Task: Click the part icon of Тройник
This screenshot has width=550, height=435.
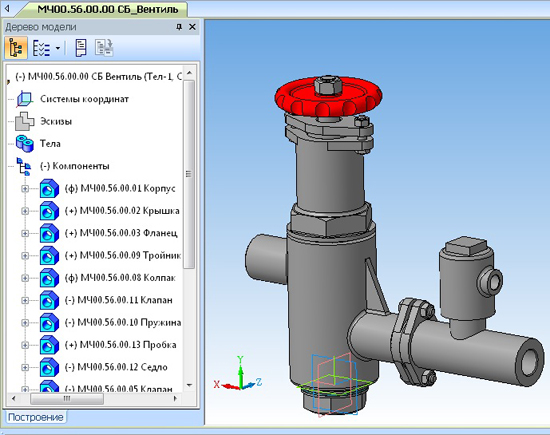Action: click(x=49, y=256)
